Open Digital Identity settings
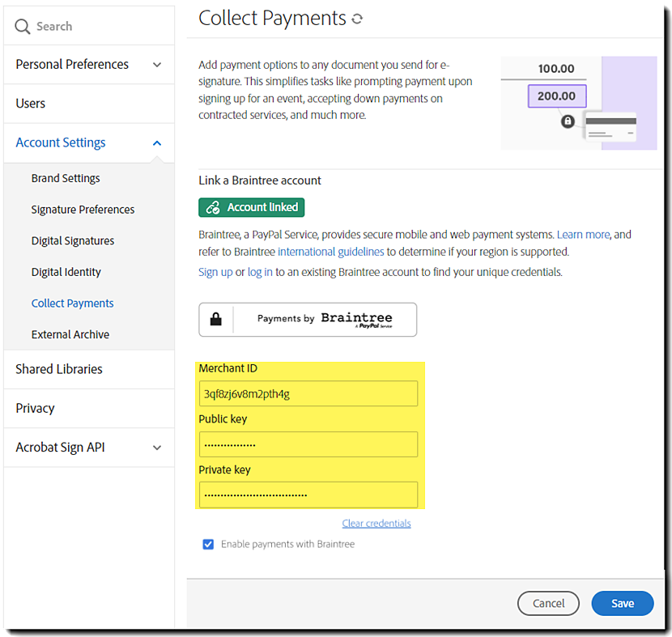The width and height of the screenshot is (672, 637). coord(66,272)
